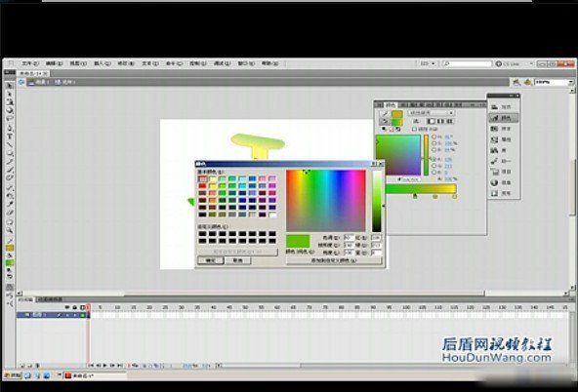Select the Paint Bucket tool

coord(10,196)
